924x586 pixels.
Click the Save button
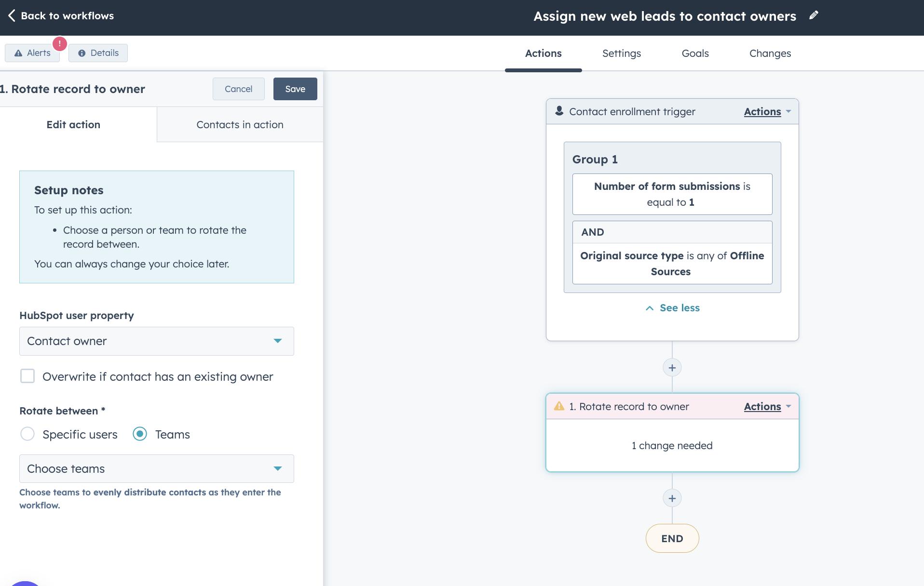[x=295, y=89]
